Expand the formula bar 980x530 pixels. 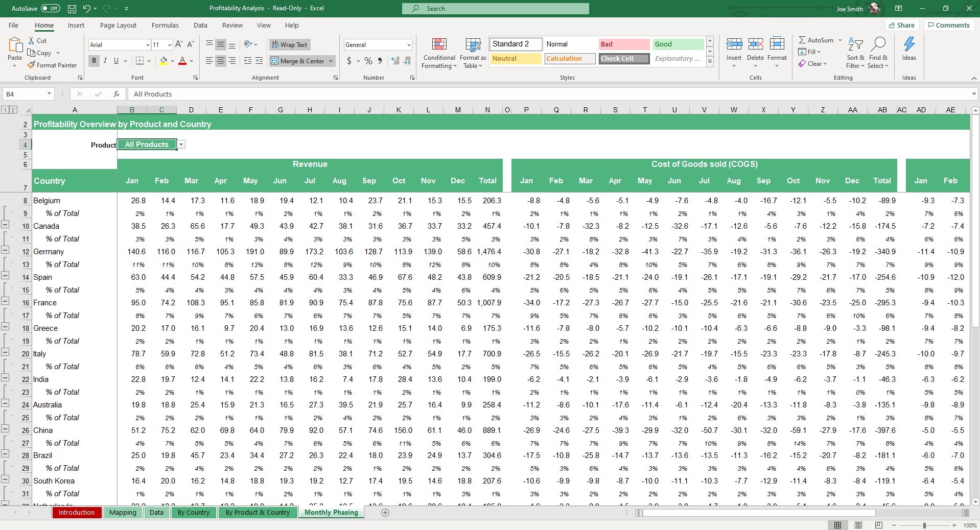pyautogui.click(x=974, y=94)
